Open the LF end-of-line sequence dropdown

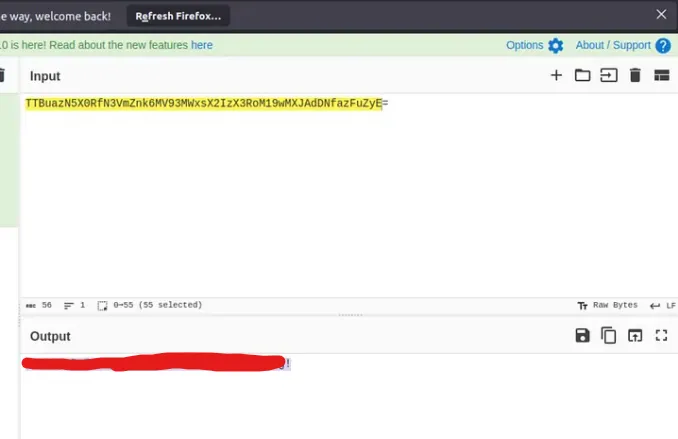pos(663,305)
